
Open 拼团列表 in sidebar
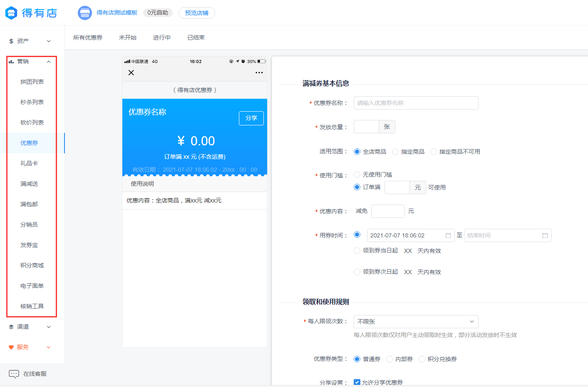pyautogui.click(x=32, y=82)
